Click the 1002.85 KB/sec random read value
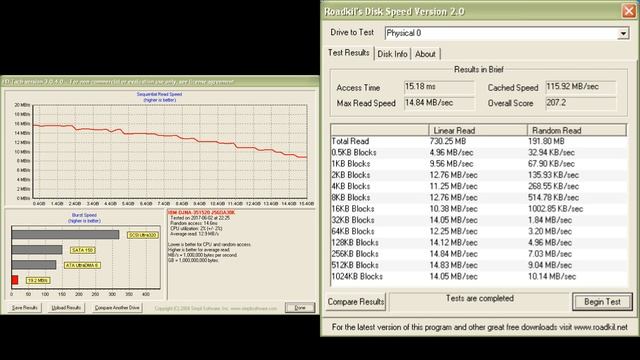Screen dimensions: 640x360 [556, 209]
